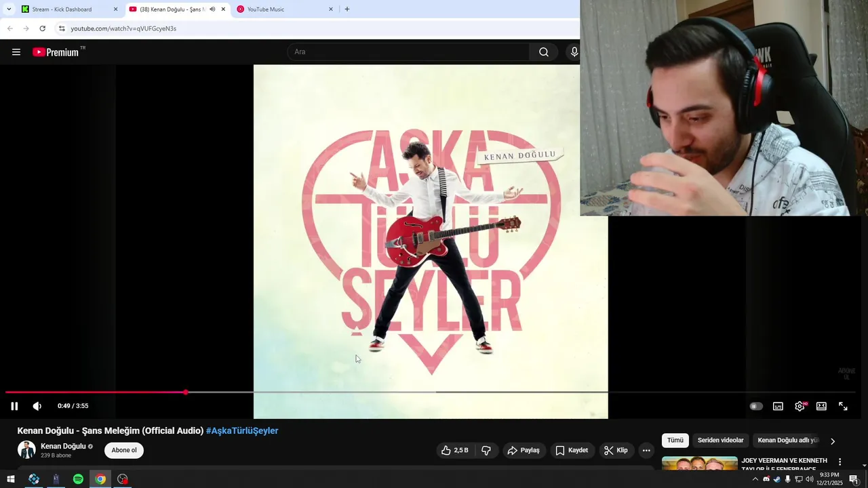
Task: Enter full screen mode
Action: click(843, 406)
